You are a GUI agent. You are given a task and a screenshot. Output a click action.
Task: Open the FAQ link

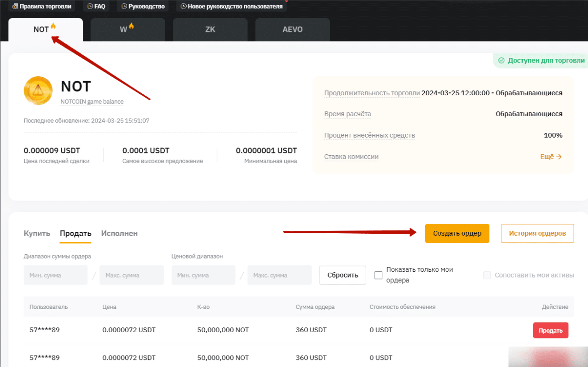point(96,6)
